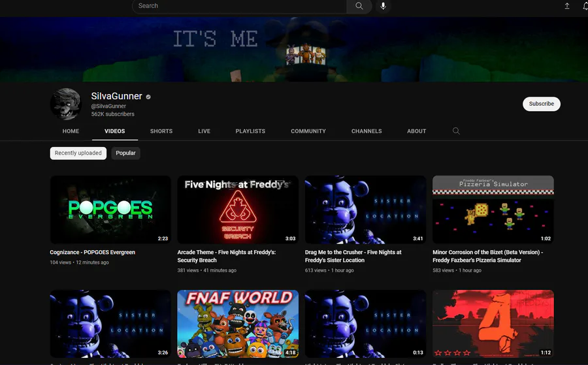Click title Drag Me to the Crusher
This screenshot has height=365, width=588.
[x=353, y=256]
